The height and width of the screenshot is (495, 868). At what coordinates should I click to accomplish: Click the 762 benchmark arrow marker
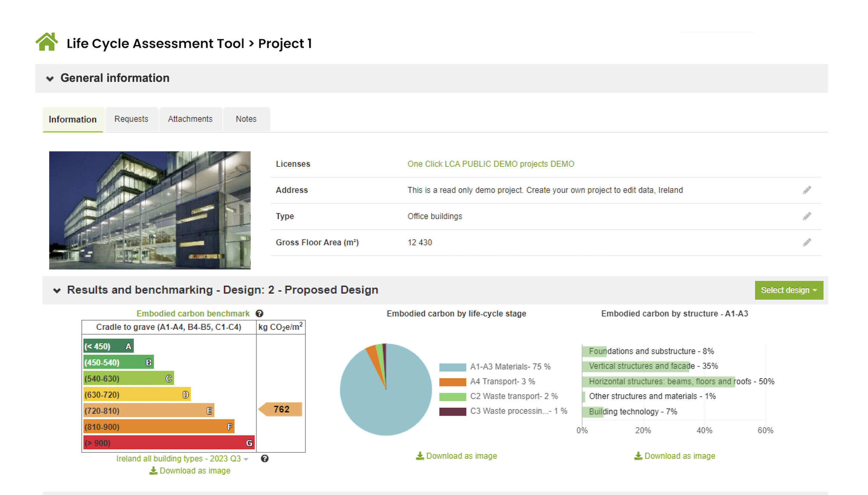[281, 409]
